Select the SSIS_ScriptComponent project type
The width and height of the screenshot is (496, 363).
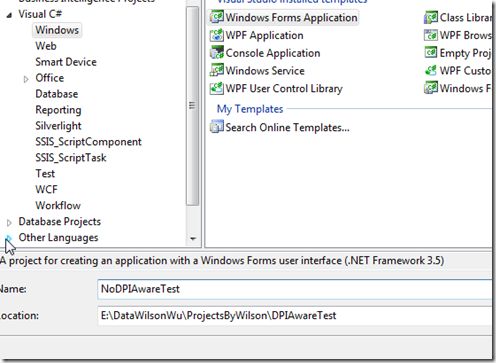click(88, 142)
